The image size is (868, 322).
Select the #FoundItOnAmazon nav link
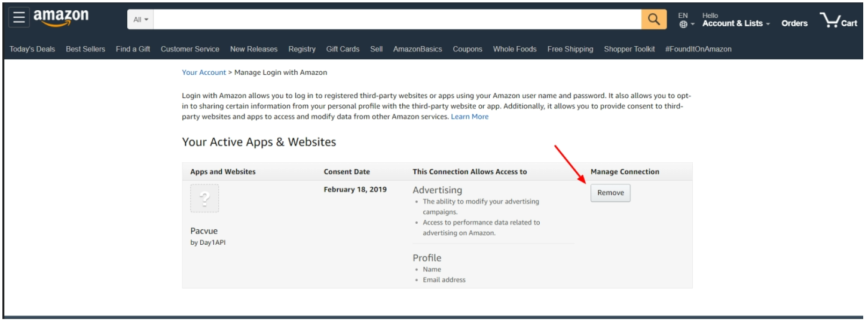[x=698, y=49]
